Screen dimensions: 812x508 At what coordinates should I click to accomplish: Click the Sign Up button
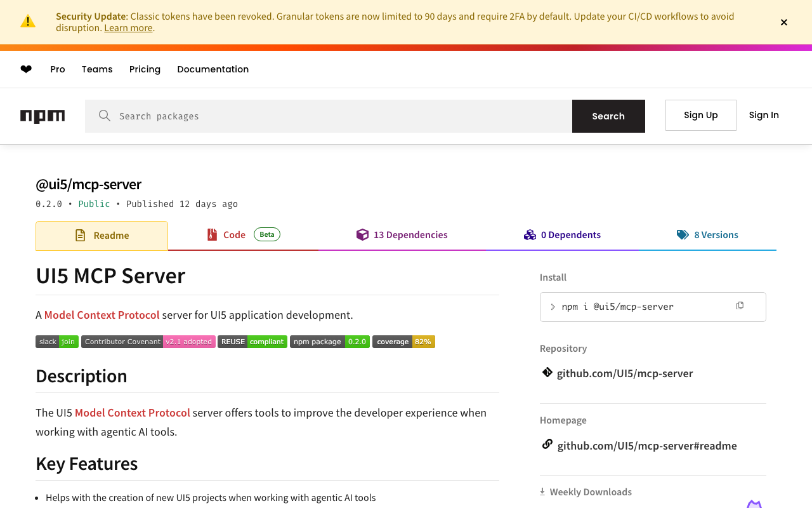pos(701,115)
